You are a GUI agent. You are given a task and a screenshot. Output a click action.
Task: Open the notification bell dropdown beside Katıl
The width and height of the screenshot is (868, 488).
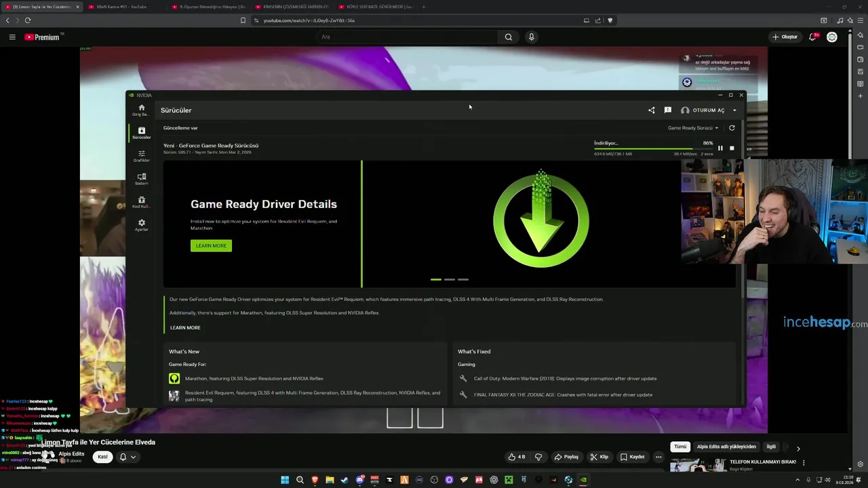[127, 457]
